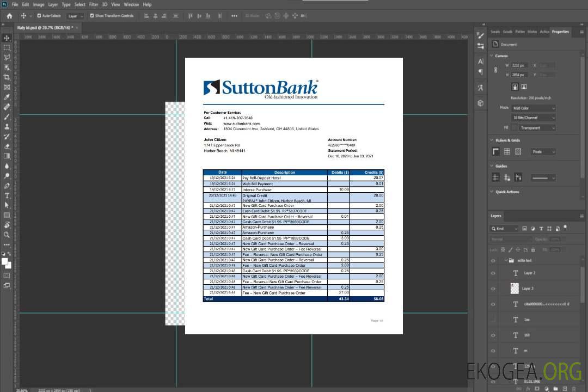Viewport: 588px width, 392px height.
Task: Select the Pen tool
Action: [x=7, y=186]
